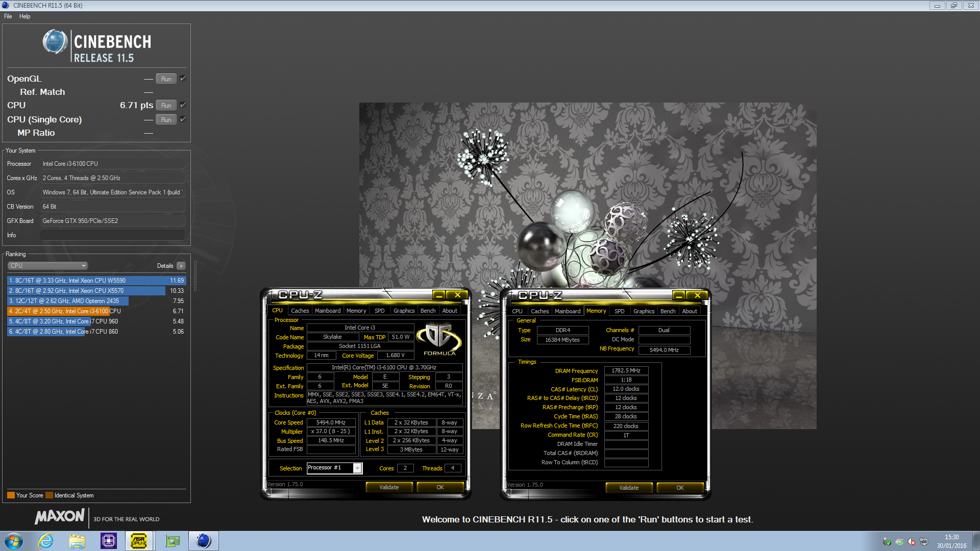The image size is (980, 551).
Task: Select the Caches tab in right CPU-Z
Action: click(x=540, y=311)
